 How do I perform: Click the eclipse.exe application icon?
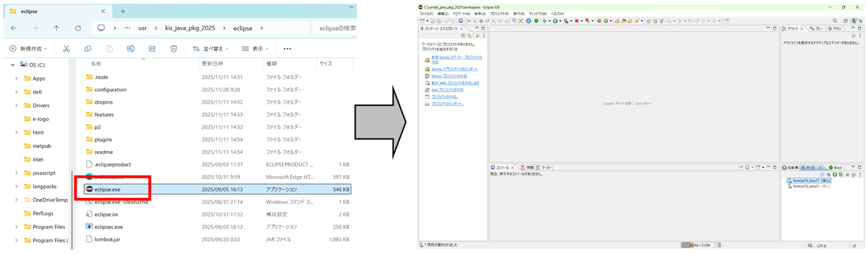(x=89, y=189)
